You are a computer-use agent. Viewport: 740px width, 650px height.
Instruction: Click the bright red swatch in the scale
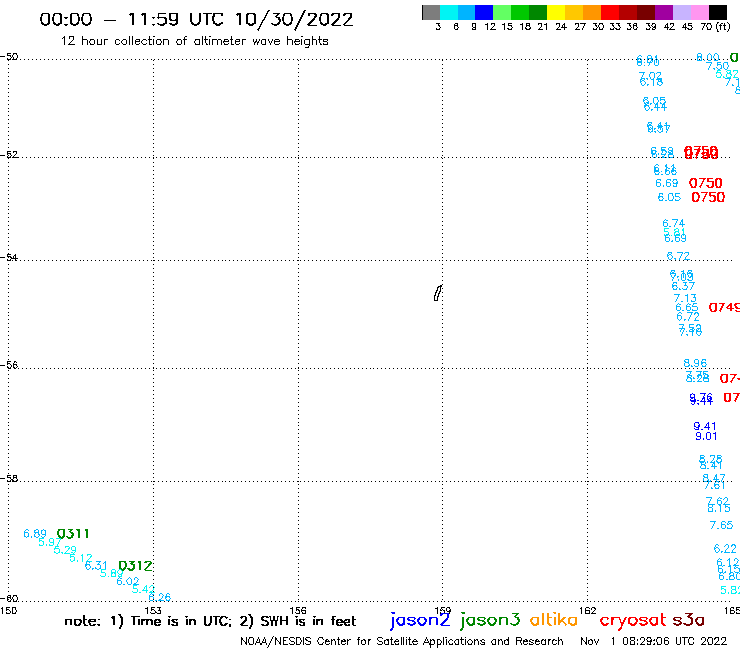tap(610, 12)
